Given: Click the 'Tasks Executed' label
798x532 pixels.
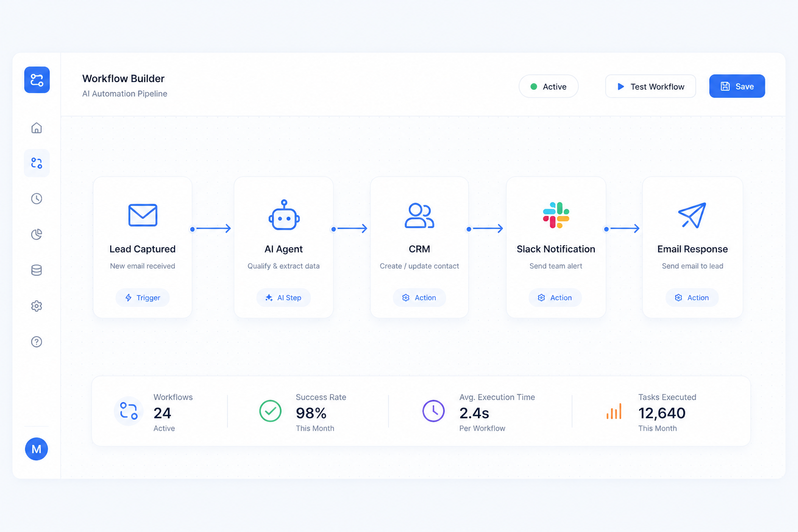Looking at the screenshot, I should click(x=667, y=397).
